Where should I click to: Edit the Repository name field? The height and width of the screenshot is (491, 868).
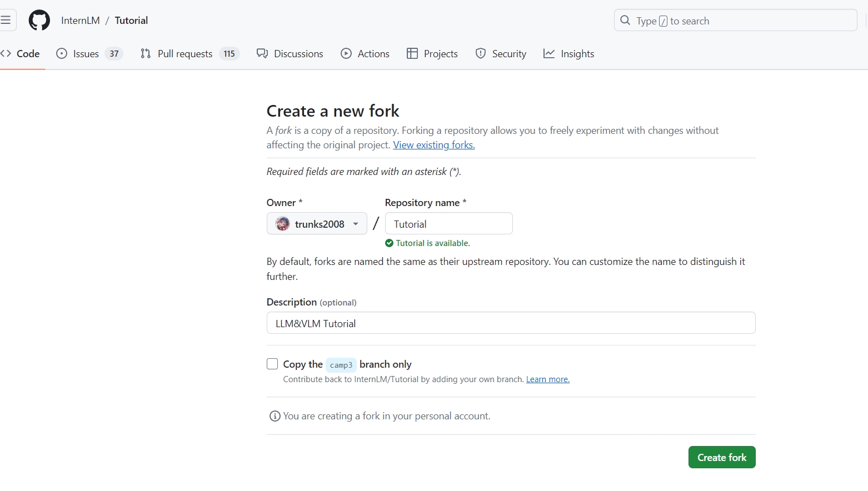click(x=449, y=223)
